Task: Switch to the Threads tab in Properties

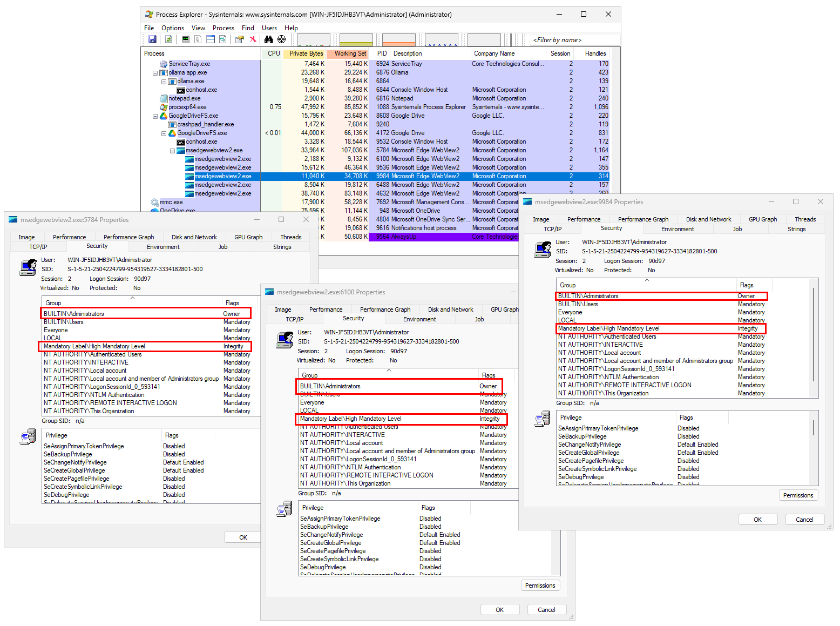Action: point(805,219)
